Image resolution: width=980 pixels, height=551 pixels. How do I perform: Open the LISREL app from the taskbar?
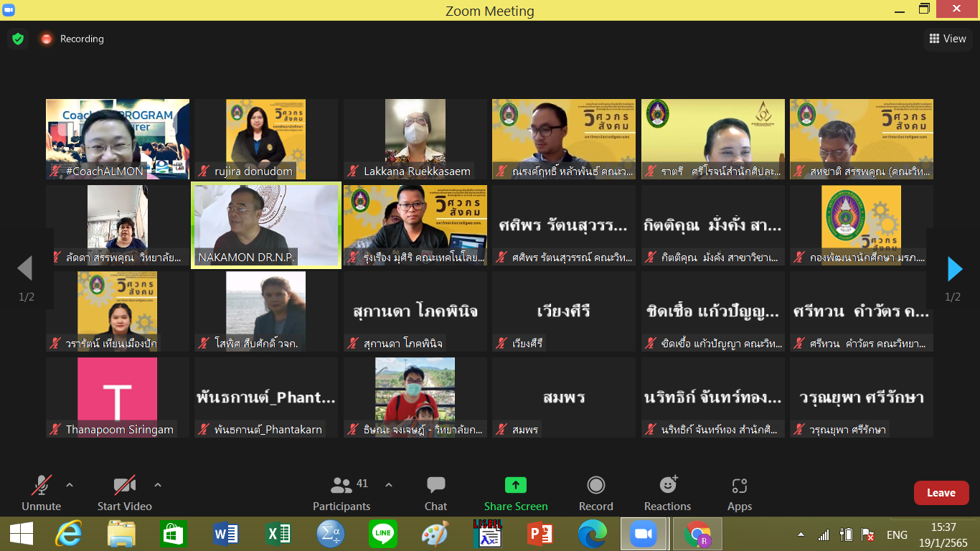pos(487,534)
